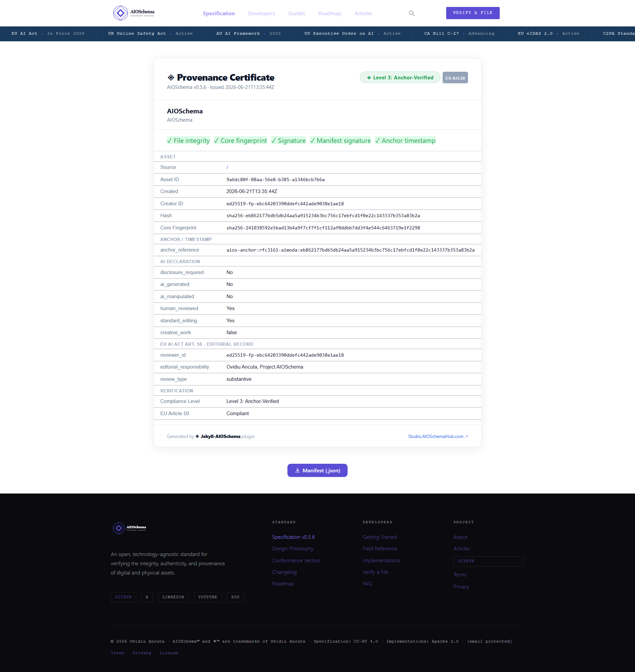
Task: Open the Studio.AIOSchemaHub.com link
Action: 438,437
